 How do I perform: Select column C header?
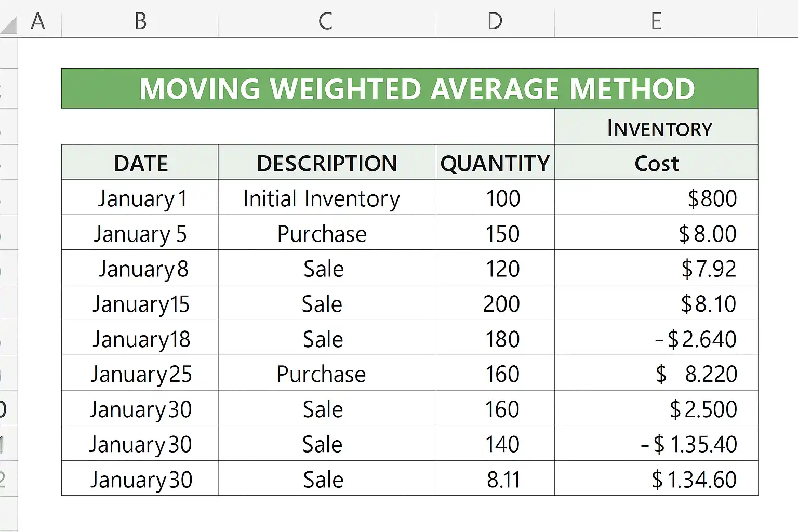click(x=326, y=21)
